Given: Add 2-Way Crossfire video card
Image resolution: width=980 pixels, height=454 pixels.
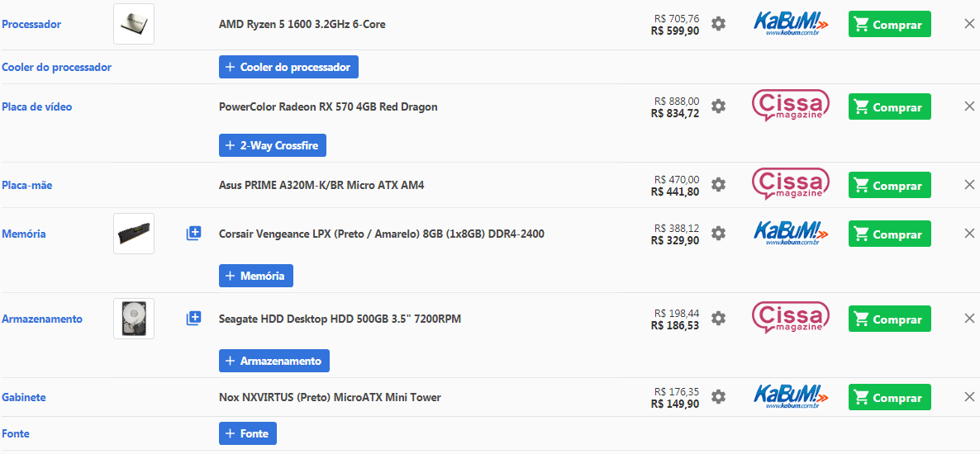Looking at the screenshot, I should coord(272,145).
